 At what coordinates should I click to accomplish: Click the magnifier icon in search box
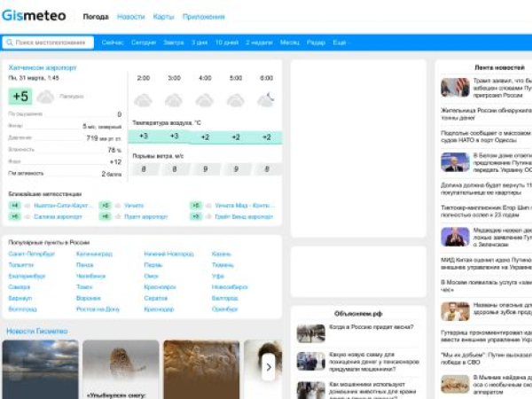(10, 43)
